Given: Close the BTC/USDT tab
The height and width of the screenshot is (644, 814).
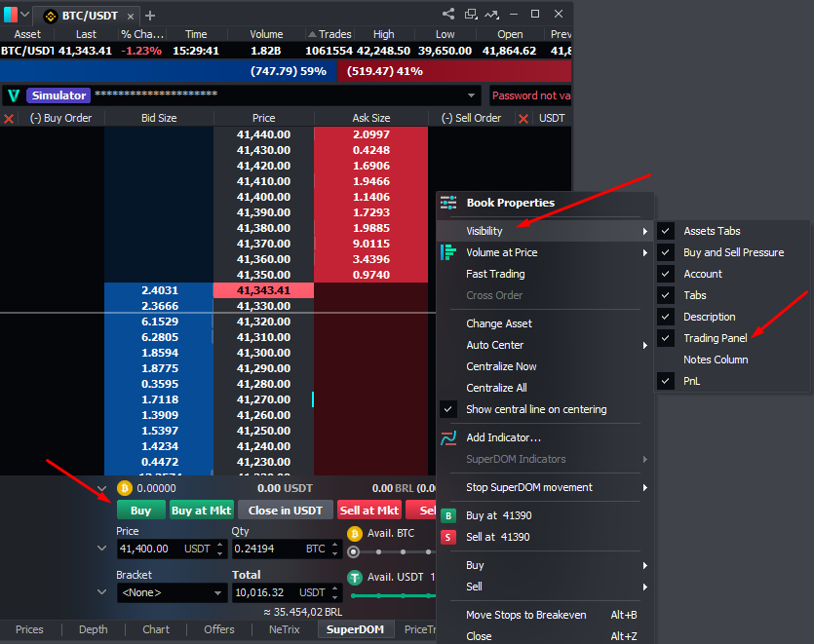Looking at the screenshot, I should click(x=131, y=17).
